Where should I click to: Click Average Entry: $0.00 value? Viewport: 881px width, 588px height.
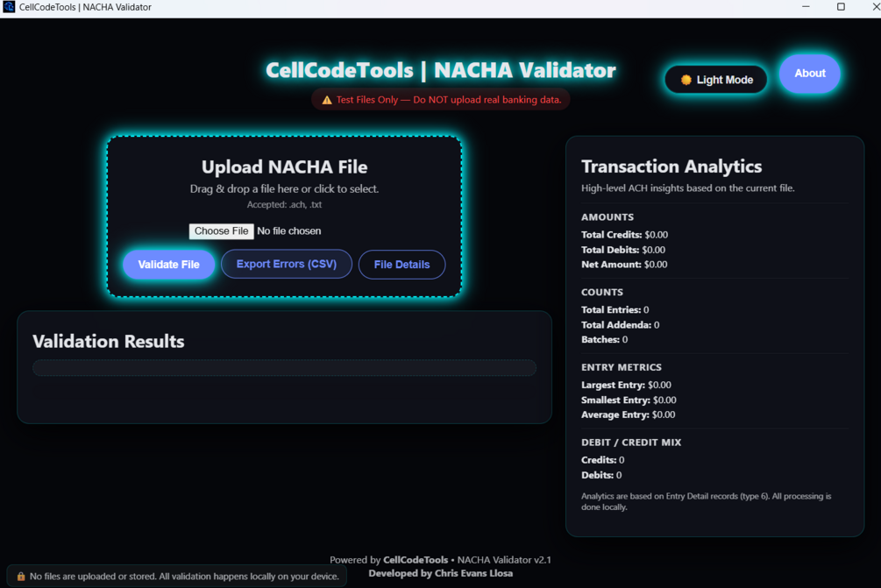629,415
